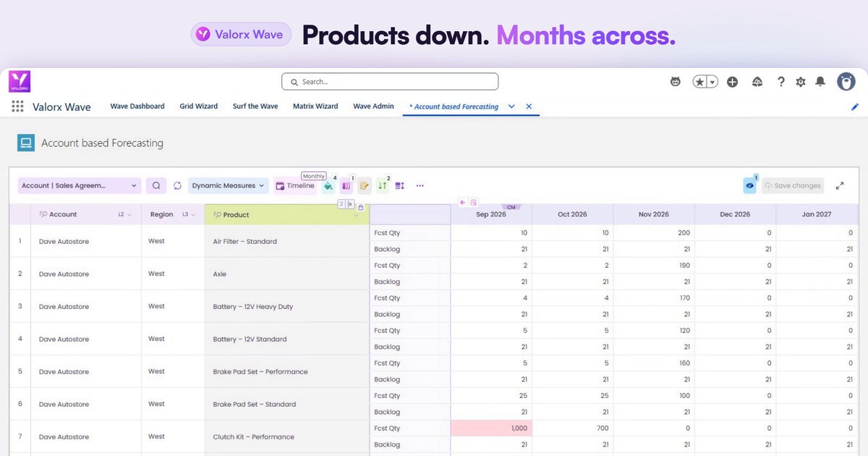Open the user profile avatar
868x456 pixels.
point(846,81)
